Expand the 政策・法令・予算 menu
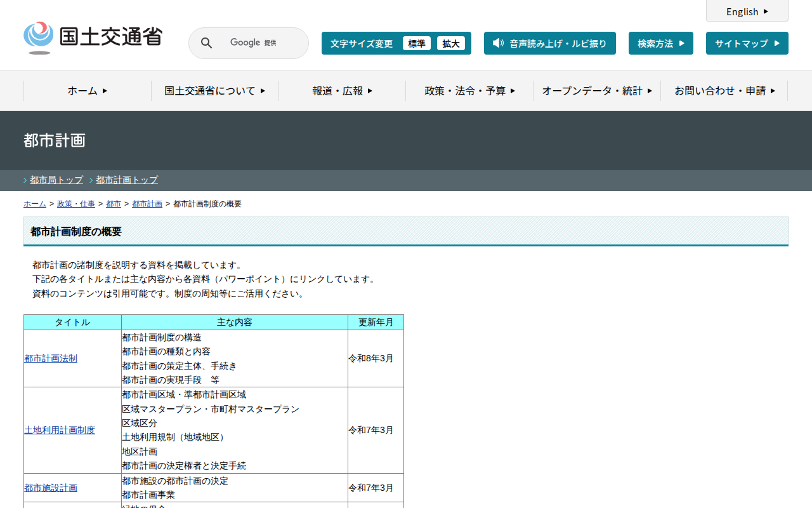The image size is (812, 508). [x=469, y=91]
